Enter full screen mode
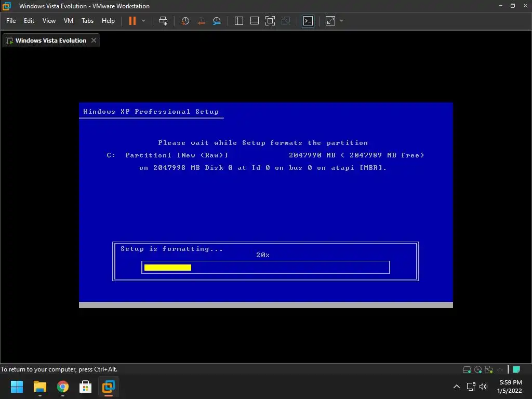 (270, 21)
